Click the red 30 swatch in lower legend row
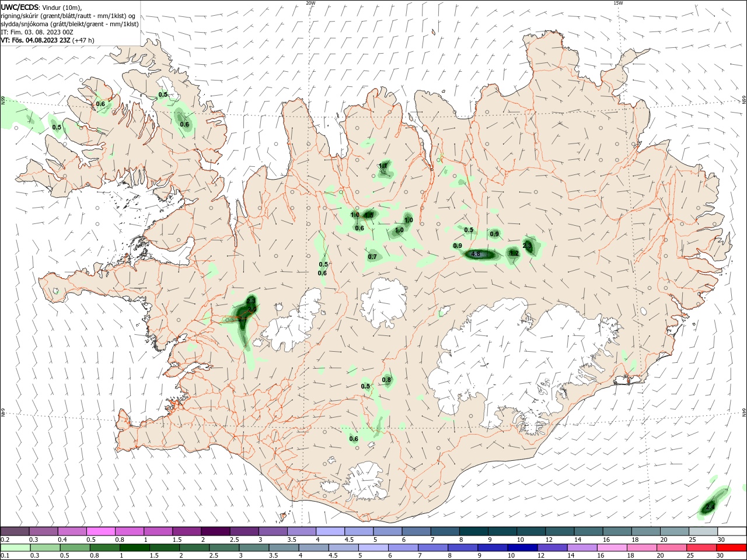 (x=732, y=548)
